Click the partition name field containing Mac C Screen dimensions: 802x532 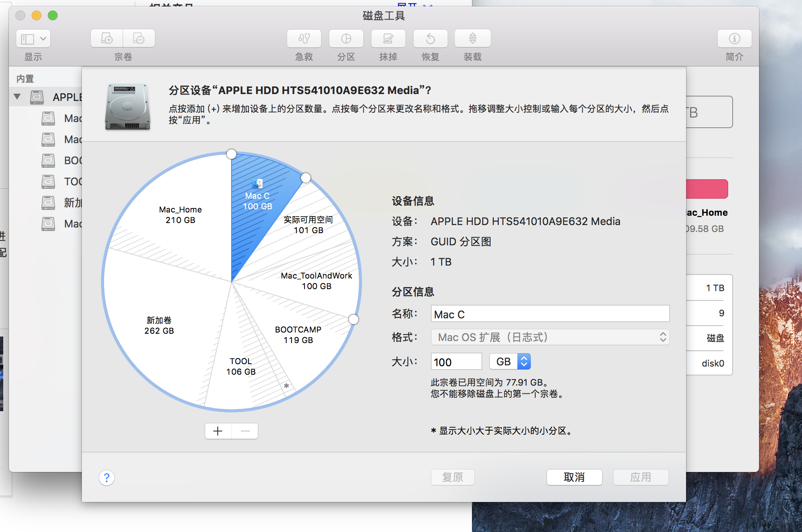[x=550, y=314]
